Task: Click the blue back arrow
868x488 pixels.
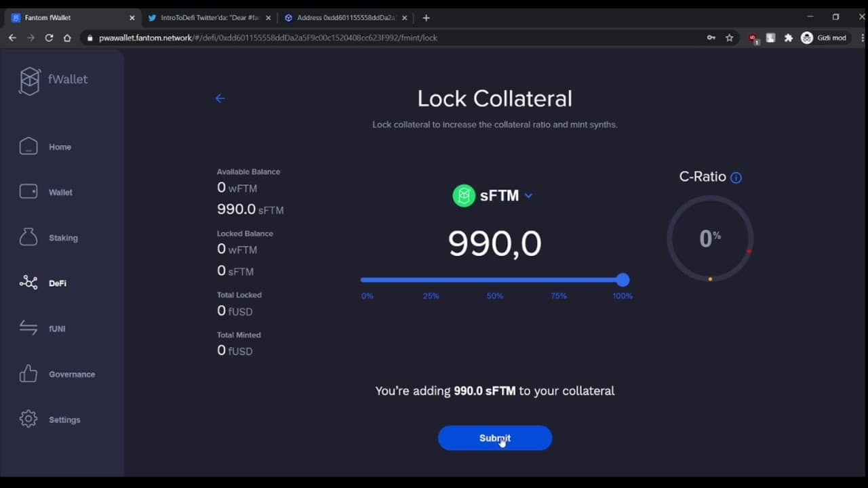Action: pos(220,98)
